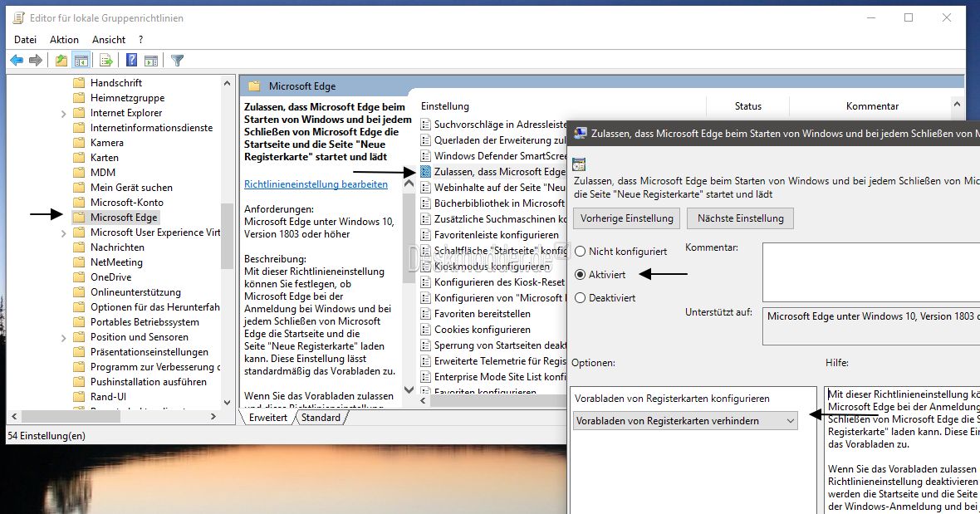Select the Mein Gerät suchen tree item
This screenshot has height=514, width=980.
pyautogui.click(x=131, y=188)
